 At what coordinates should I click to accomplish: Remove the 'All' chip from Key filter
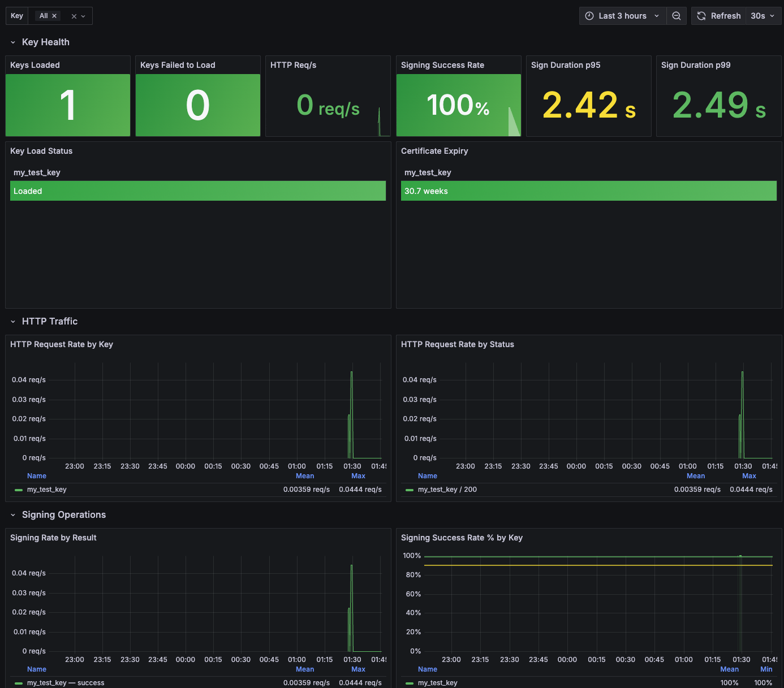pos(54,16)
